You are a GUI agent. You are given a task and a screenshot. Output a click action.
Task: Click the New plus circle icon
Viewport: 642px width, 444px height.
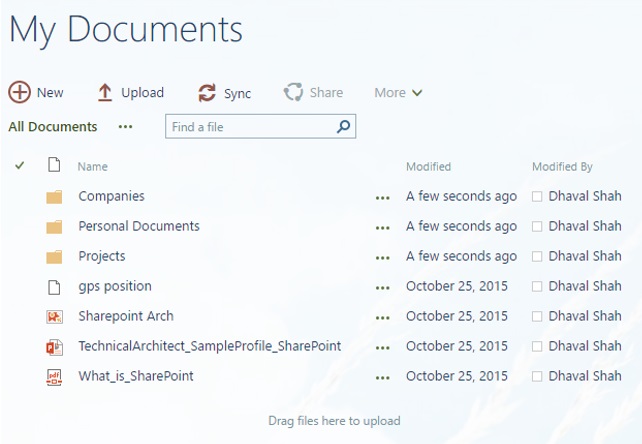pos(19,92)
